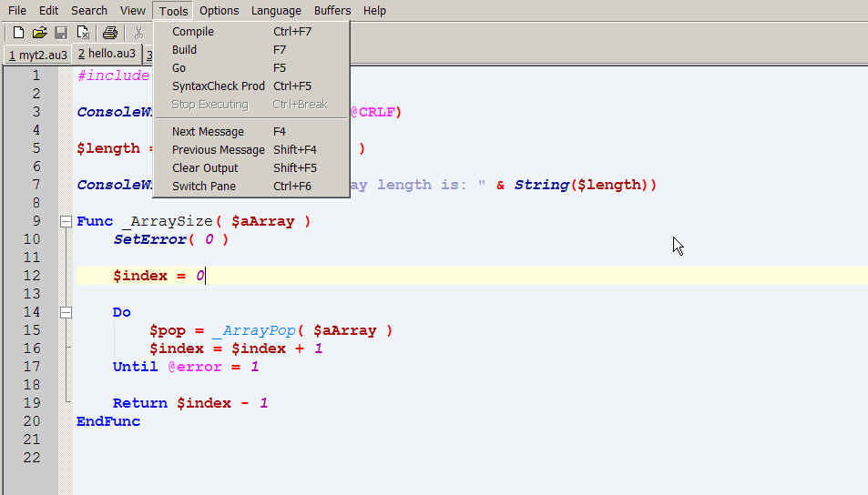Viewport: 868px width, 495px height.
Task: Click _ArraySize function name on line 9
Action: [x=168, y=221]
